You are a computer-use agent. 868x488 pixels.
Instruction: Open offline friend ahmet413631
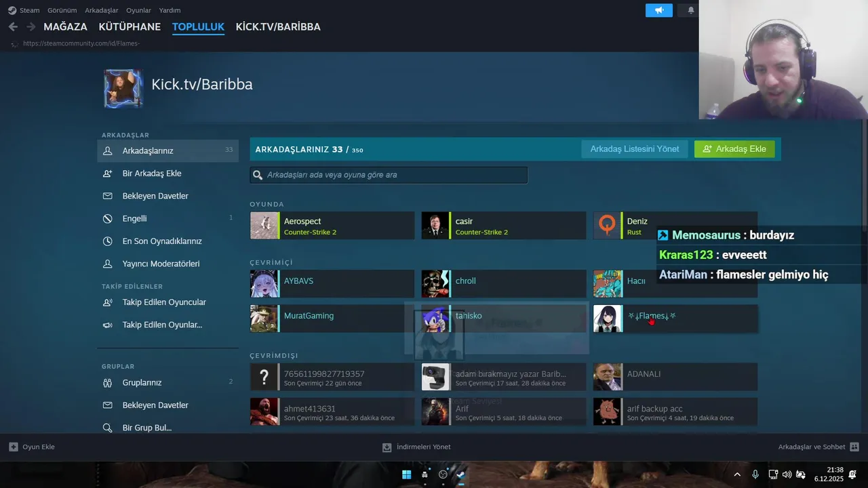pos(332,411)
